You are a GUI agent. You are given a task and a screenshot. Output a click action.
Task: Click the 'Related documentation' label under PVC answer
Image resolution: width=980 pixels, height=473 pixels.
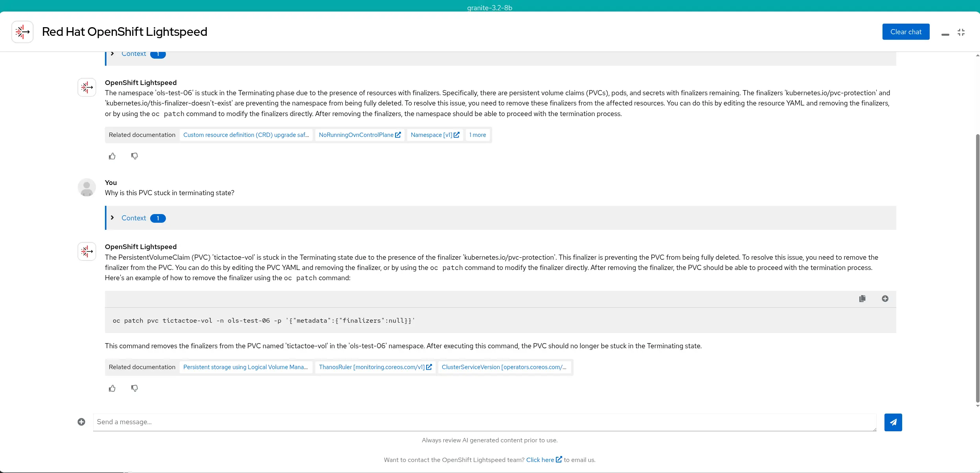142,367
